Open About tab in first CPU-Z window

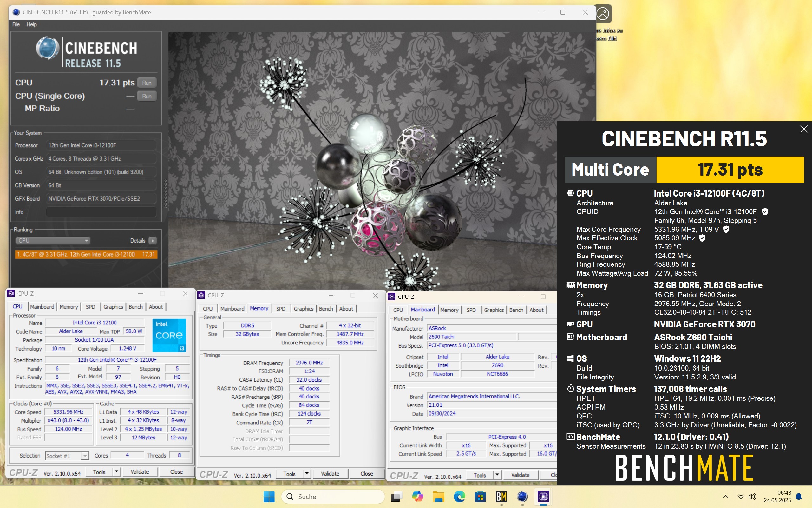[156, 307]
